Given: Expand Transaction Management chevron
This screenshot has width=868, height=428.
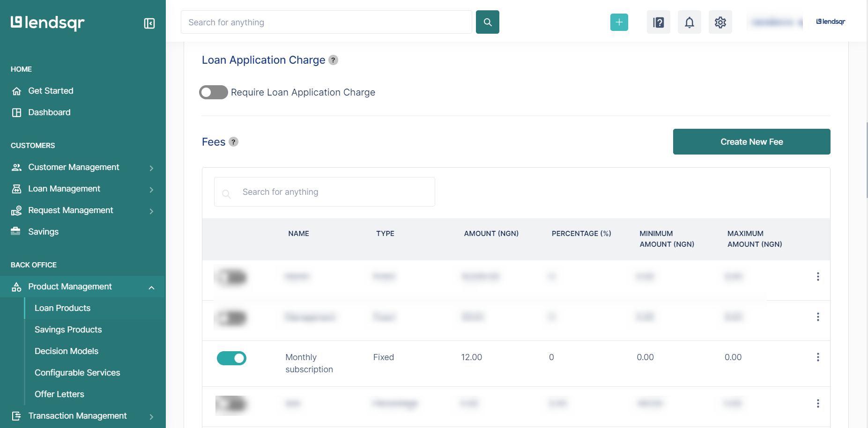Looking at the screenshot, I should (x=151, y=417).
